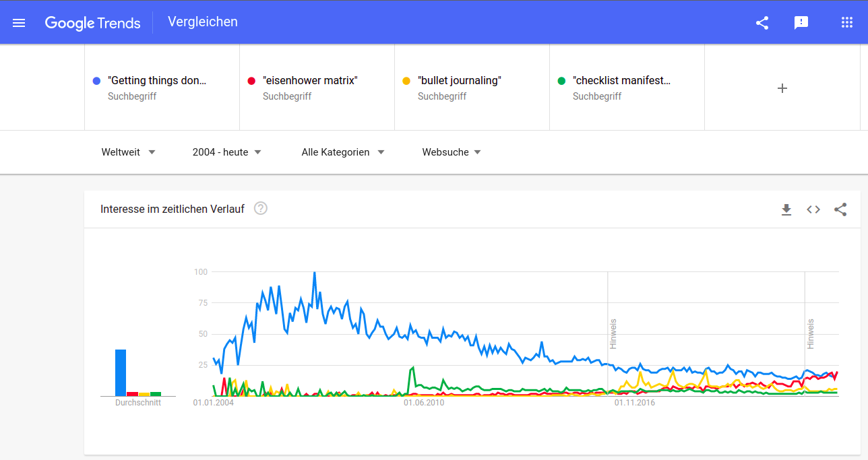Click the share icon in the header
Image resolution: width=868 pixels, height=460 pixels.
762,22
